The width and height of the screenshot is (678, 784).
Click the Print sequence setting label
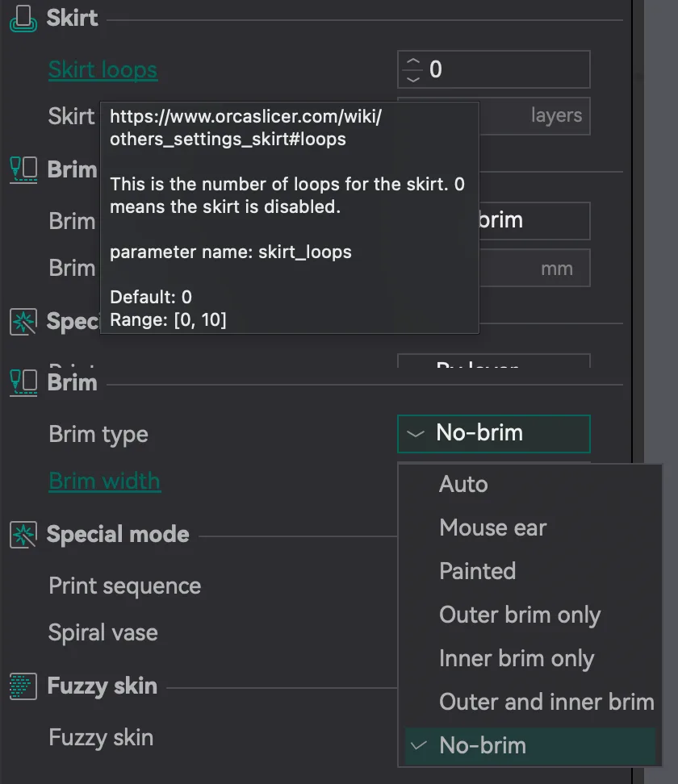pyautogui.click(x=124, y=586)
